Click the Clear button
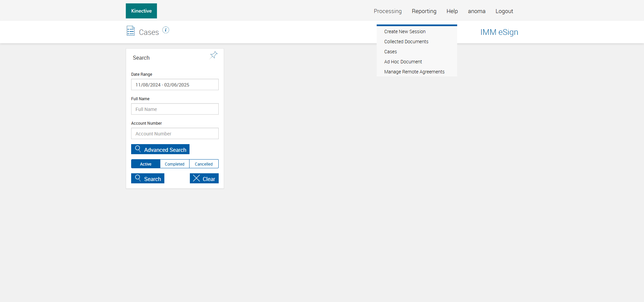This screenshot has height=302, width=644. tap(204, 178)
